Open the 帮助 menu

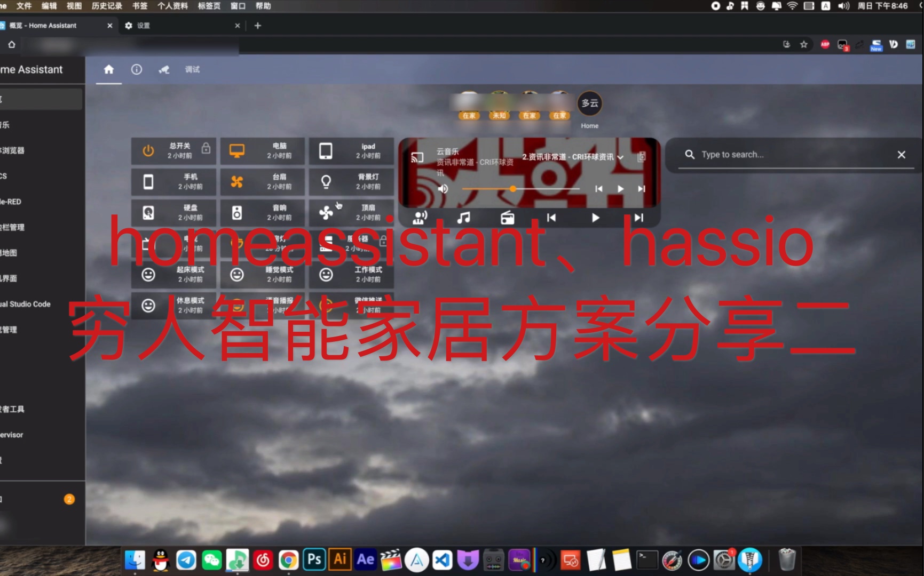click(x=263, y=6)
